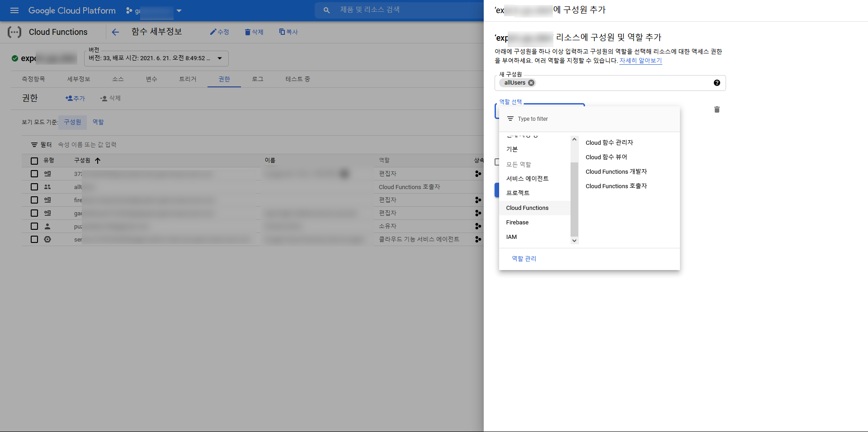Click the remove member 삭제 icon button in the 권한 header
The height and width of the screenshot is (432, 868).
110,98
